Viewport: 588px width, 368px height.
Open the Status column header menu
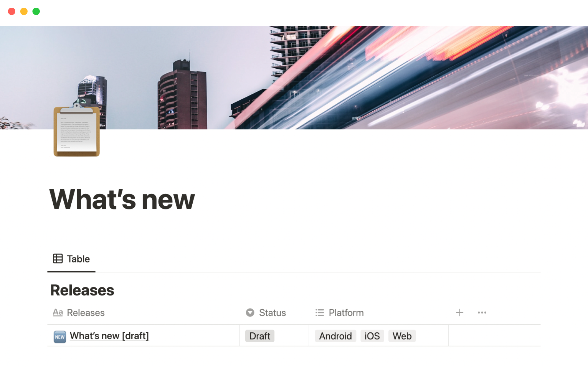(x=274, y=312)
